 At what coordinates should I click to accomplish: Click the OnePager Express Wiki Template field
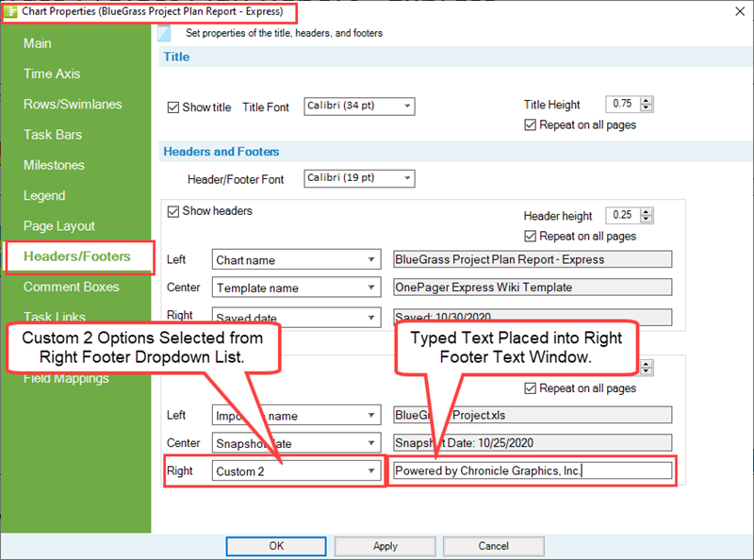533,288
